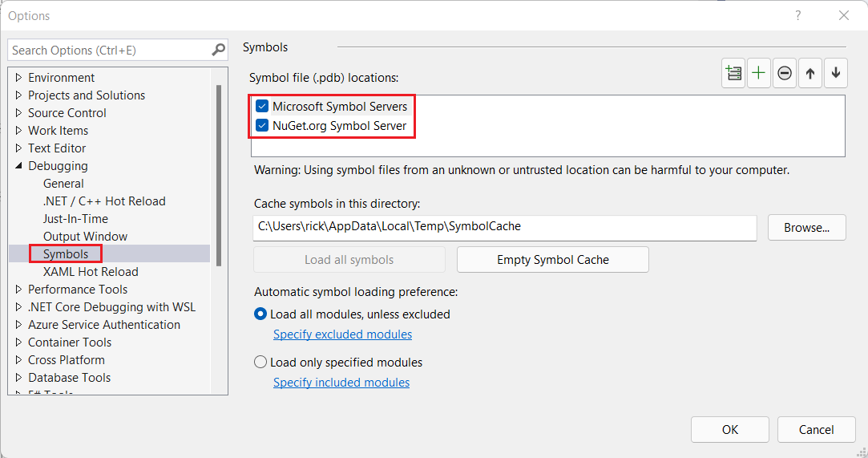Open the Just-In-Time debugging page

pos(75,219)
